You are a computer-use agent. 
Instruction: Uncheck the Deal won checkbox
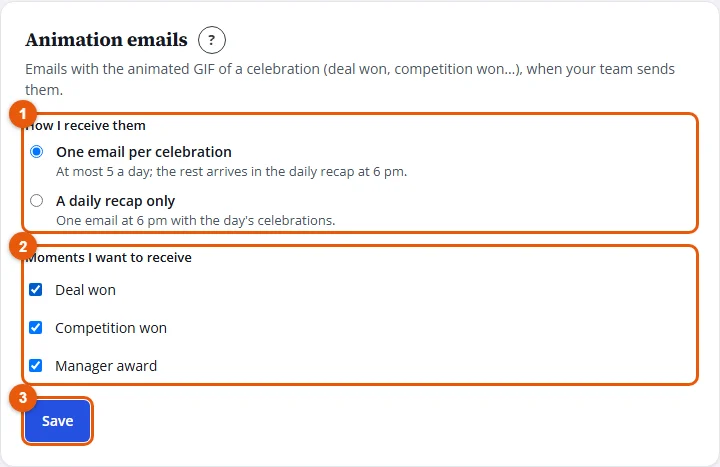coord(35,290)
